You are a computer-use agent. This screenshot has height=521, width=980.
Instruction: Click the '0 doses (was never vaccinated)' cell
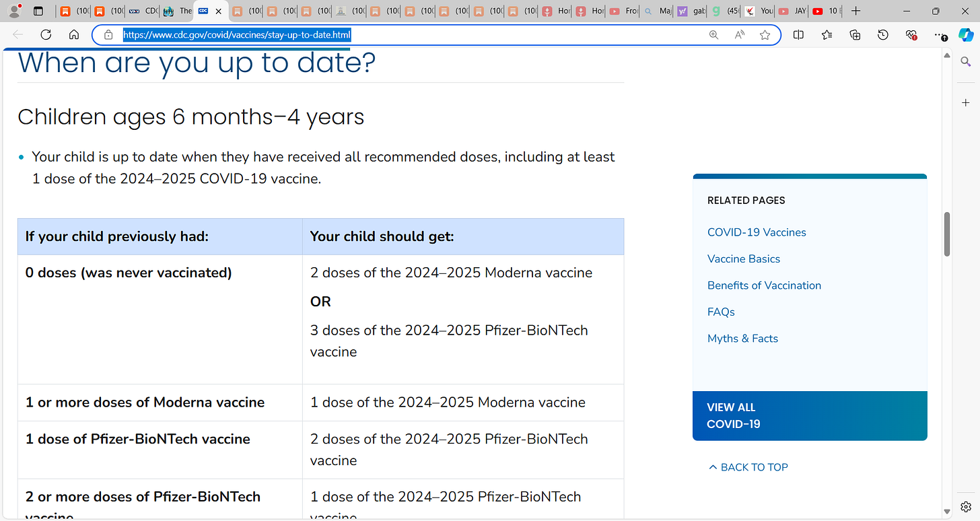160,320
